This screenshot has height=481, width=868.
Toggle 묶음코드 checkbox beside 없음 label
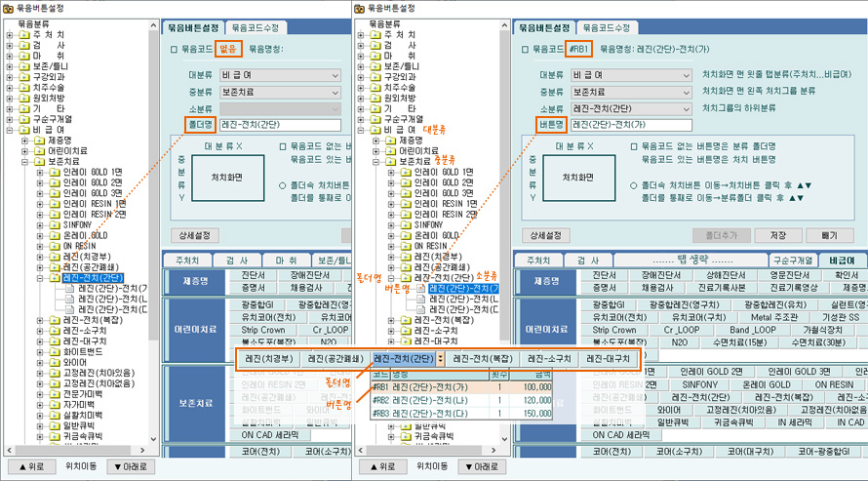point(174,47)
